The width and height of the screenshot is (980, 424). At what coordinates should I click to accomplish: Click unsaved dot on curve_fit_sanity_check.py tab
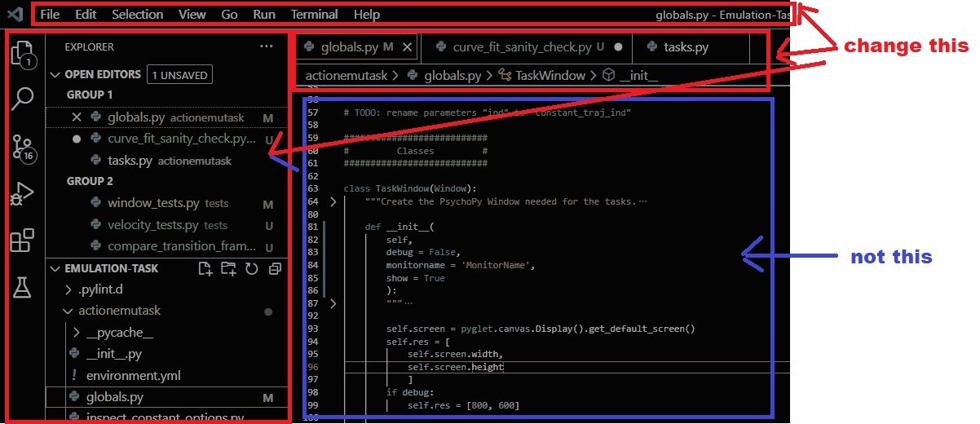click(x=618, y=47)
